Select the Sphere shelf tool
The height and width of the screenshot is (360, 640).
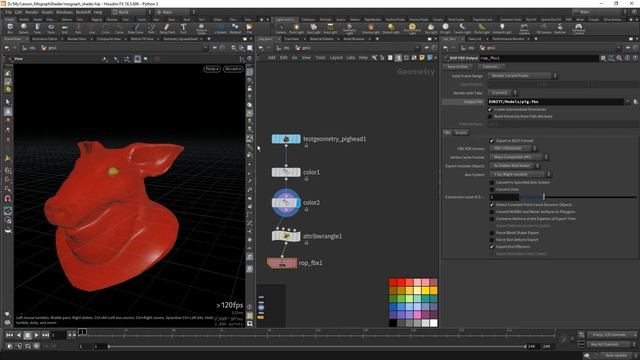(x=24, y=28)
